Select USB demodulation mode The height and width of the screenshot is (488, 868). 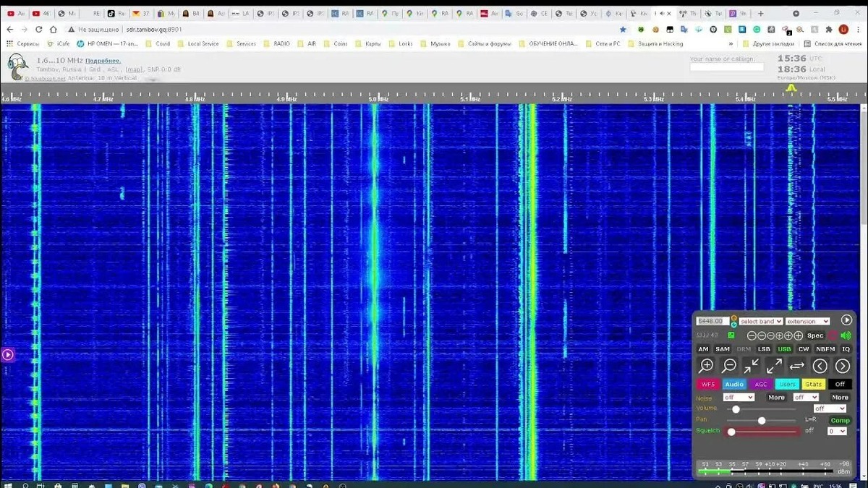[x=784, y=349]
